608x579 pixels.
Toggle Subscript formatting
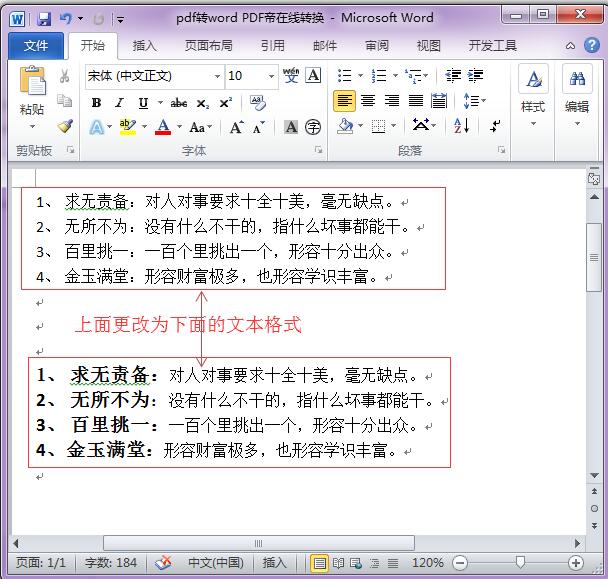click(202, 104)
